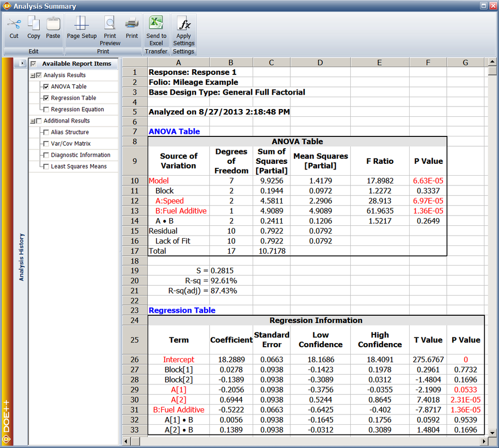Click the Copy icon in Edit group
This screenshot has height=448, width=499.
(34, 24)
